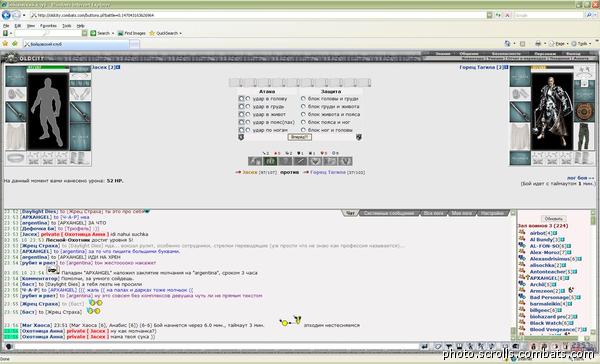Click the Search green icon in toolbar
Screen dimensions: 600x364
[x=93, y=33]
